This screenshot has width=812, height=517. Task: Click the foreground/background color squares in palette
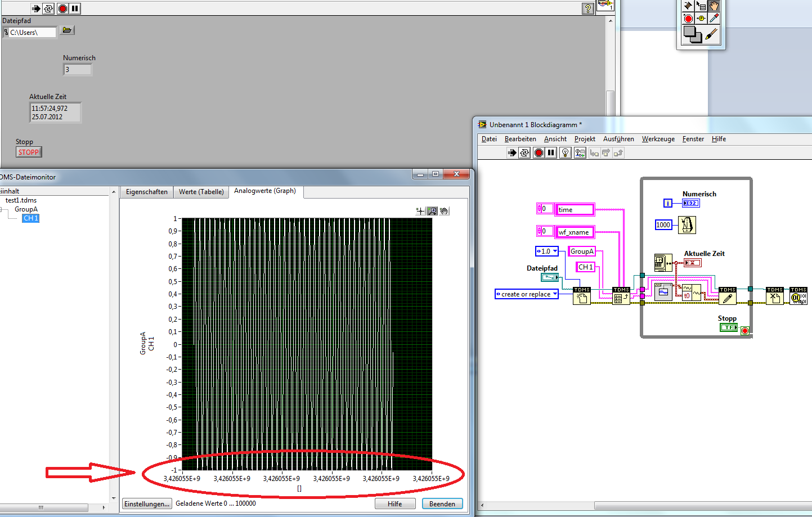[x=692, y=34]
